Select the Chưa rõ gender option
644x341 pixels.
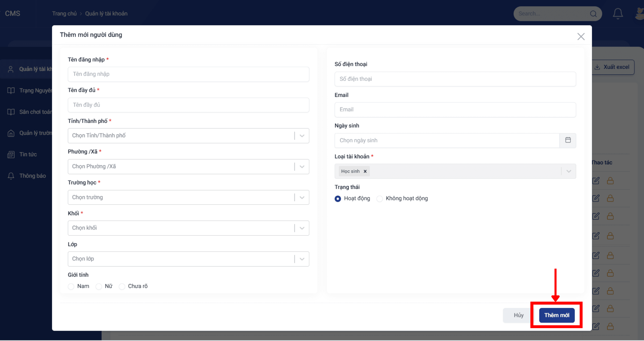click(x=122, y=286)
